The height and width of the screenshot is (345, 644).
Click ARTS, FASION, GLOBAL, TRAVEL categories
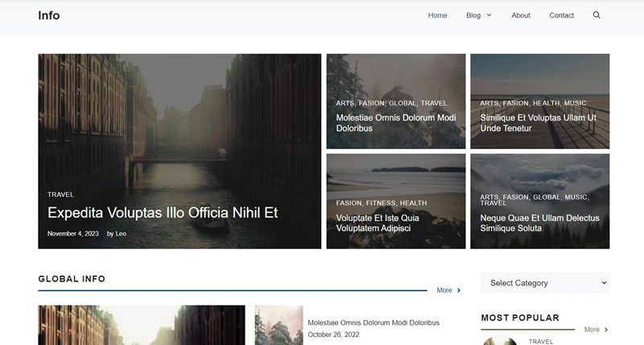pyautogui.click(x=391, y=103)
